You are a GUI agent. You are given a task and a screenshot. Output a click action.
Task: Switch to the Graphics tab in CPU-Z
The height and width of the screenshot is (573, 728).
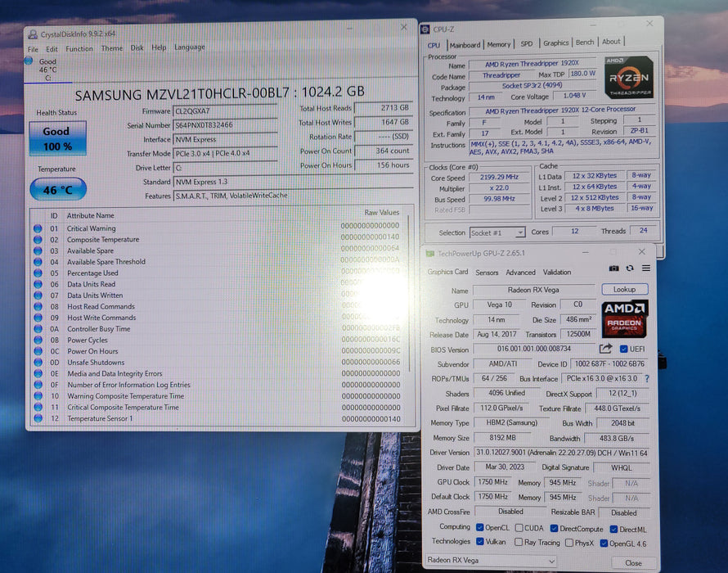(x=555, y=43)
